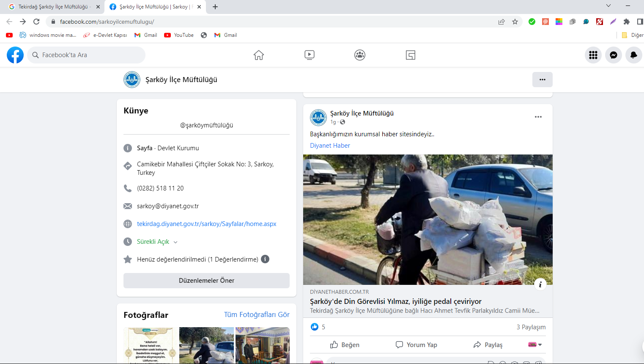The height and width of the screenshot is (364, 644).
Task: Switch to Tekirdağ Şarköy İlçe Müftülüğü tab
Action: pos(53,7)
